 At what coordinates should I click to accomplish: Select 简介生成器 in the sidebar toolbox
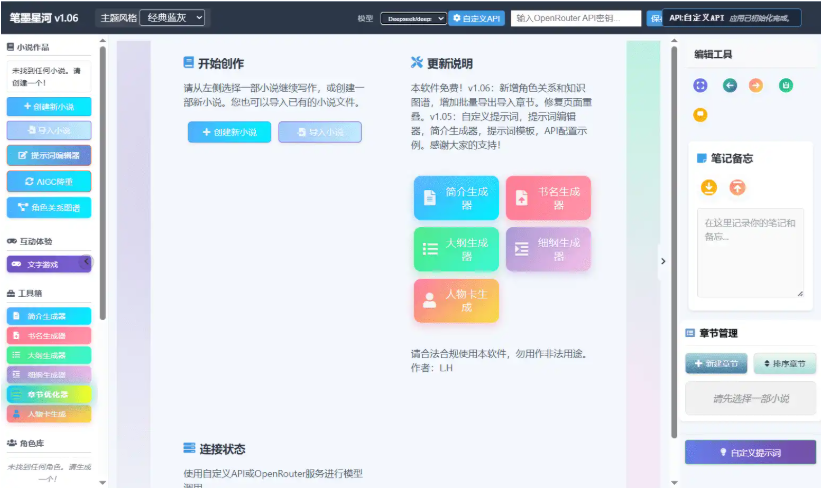point(49,316)
